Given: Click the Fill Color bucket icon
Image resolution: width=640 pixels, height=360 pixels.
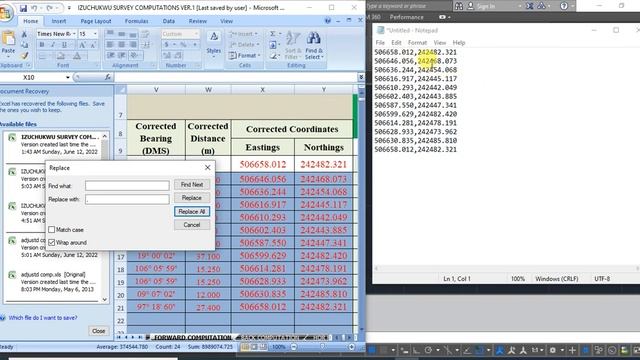Looking at the screenshot, I should tap(61, 56).
